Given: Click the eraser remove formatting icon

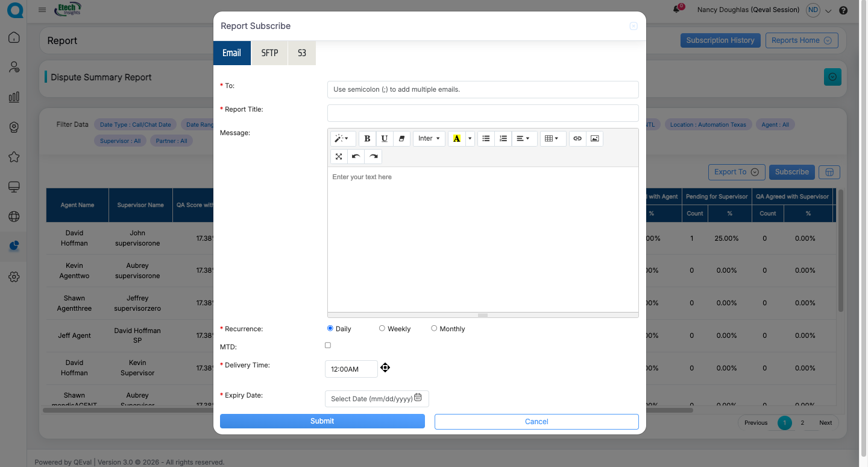Looking at the screenshot, I should [x=402, y=139].
